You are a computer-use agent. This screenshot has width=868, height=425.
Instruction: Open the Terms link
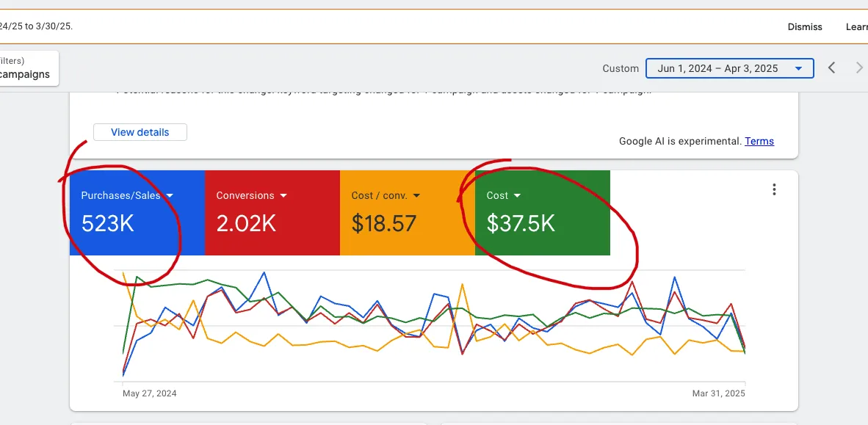[x=759, y=141]
